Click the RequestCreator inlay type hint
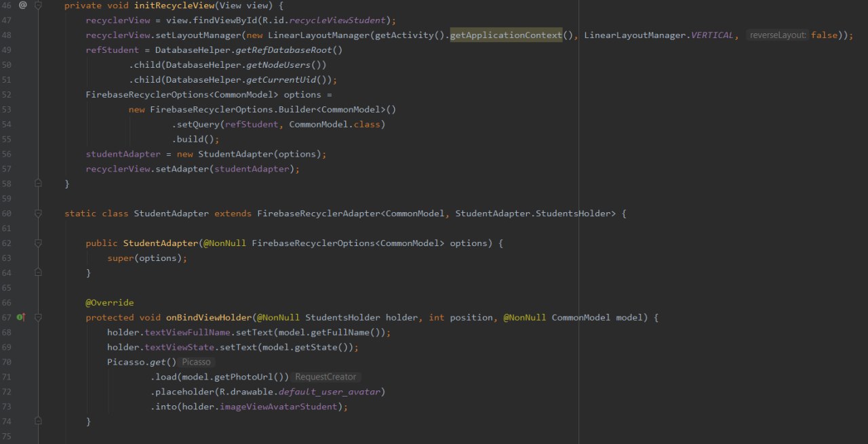Screen dimensions: 868x444 click(326, 377)
